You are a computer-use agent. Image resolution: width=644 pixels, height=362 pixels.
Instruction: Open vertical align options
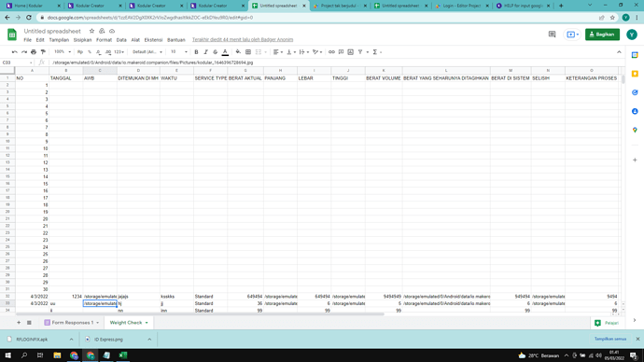point(291,52)
